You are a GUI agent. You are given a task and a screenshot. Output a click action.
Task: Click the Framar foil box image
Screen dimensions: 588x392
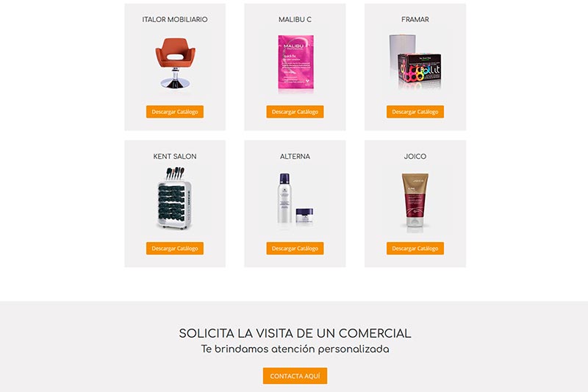(415, 63)
